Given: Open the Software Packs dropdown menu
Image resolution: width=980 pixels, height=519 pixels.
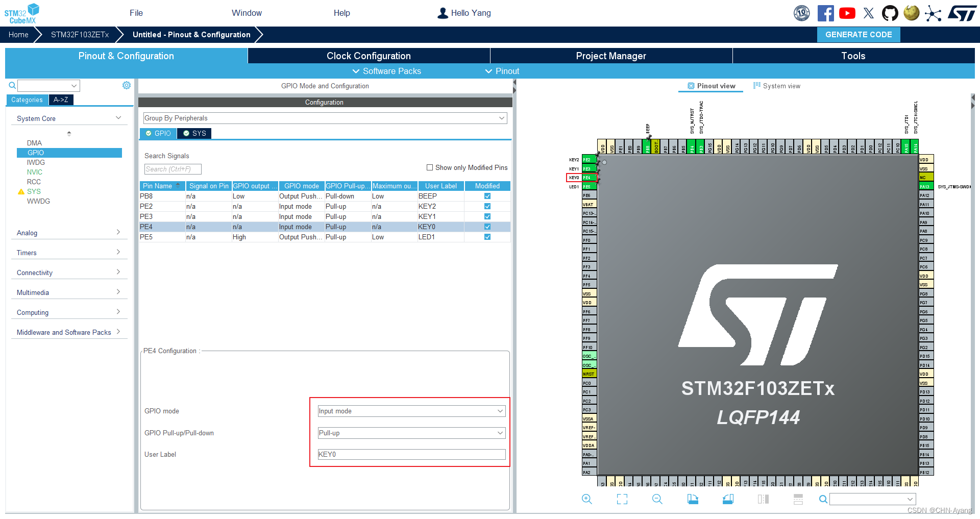Looking at the screenshot, I should [x=387, y=71].
